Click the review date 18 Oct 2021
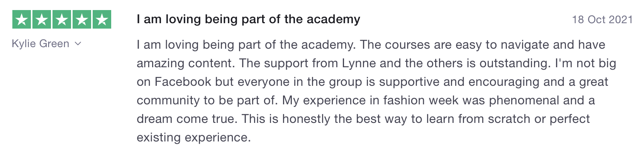The height and width of the screenshot is (160, 644). pos(602,19)
